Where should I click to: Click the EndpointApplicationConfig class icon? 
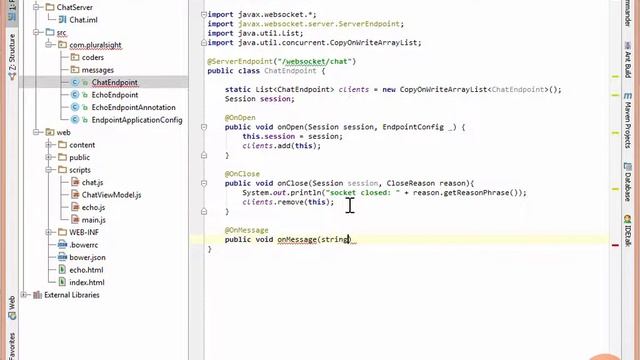pyautogui.click(x=75, y=120)
